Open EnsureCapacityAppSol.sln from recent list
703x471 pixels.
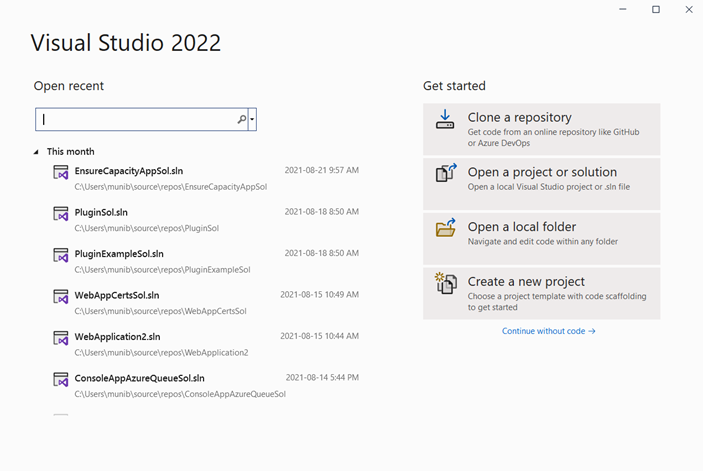(x=129, y=171)
